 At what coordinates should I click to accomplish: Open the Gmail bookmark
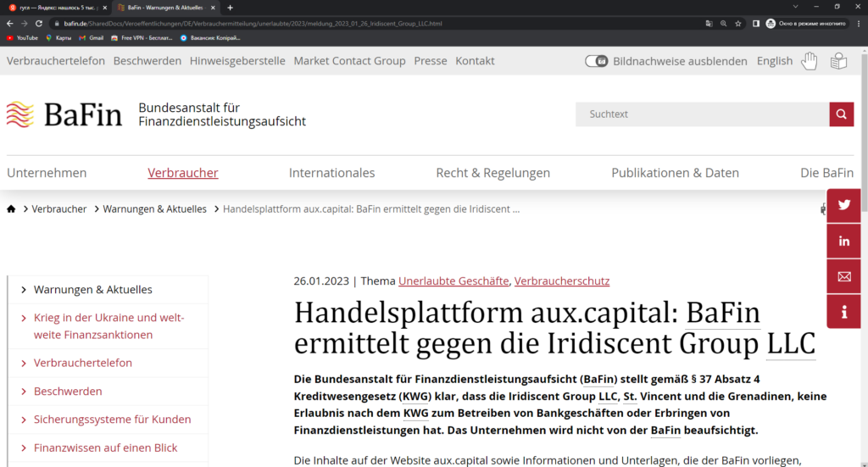pyautogui.click(x=92, y=37)
